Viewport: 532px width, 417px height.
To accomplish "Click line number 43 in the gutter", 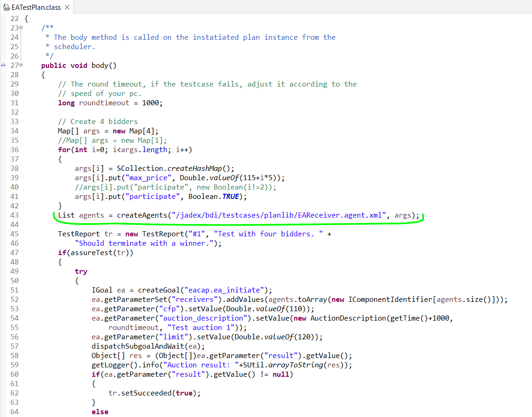I will 14,215.
